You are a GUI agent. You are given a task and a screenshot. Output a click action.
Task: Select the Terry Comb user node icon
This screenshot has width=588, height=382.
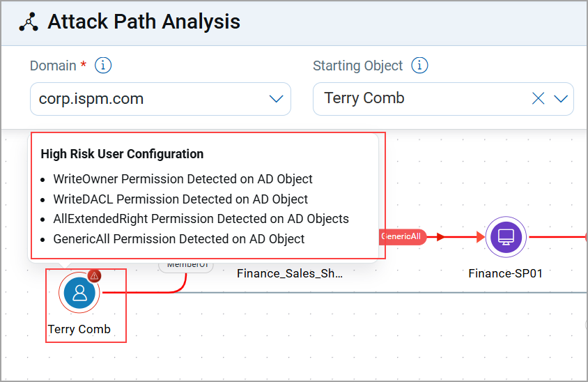pos(79,293)
